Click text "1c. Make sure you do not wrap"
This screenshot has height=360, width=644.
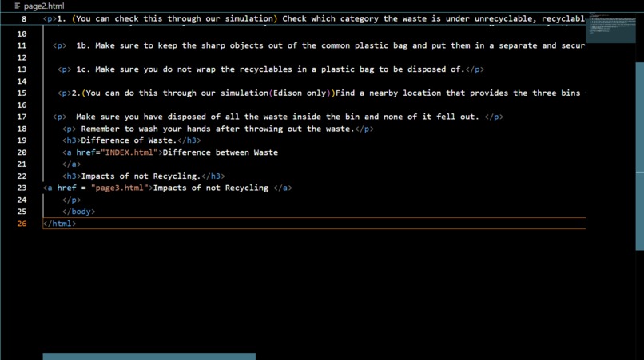(145, 69)
